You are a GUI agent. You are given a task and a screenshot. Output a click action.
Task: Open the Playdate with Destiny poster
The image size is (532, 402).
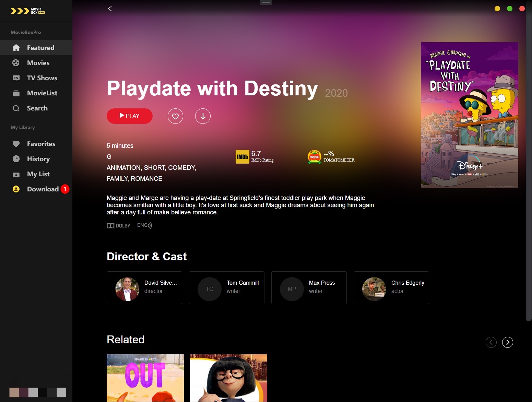click(x=470, y=115)
